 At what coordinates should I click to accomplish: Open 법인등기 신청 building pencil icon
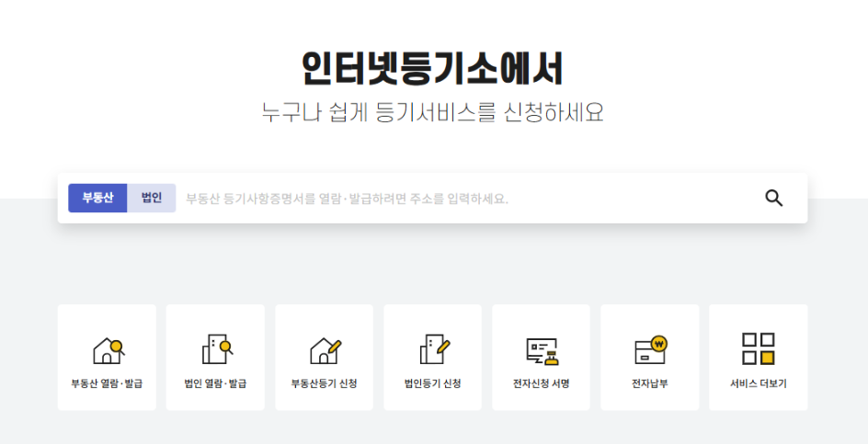[x=435, y=348]
